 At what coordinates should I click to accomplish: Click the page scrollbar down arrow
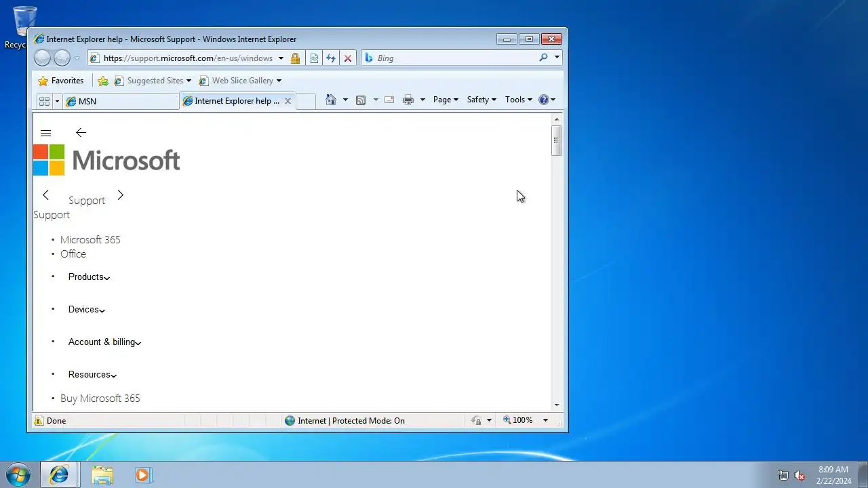[x=557, y=405]
